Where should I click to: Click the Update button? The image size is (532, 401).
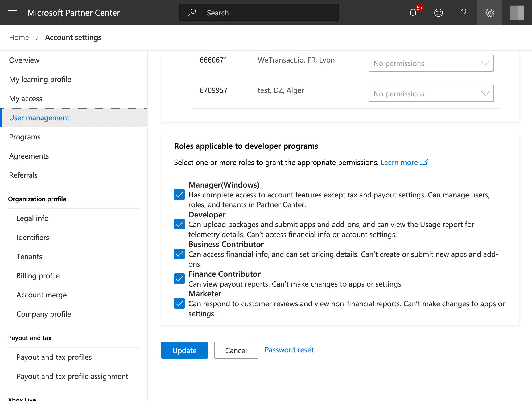[x=184, y=350]
